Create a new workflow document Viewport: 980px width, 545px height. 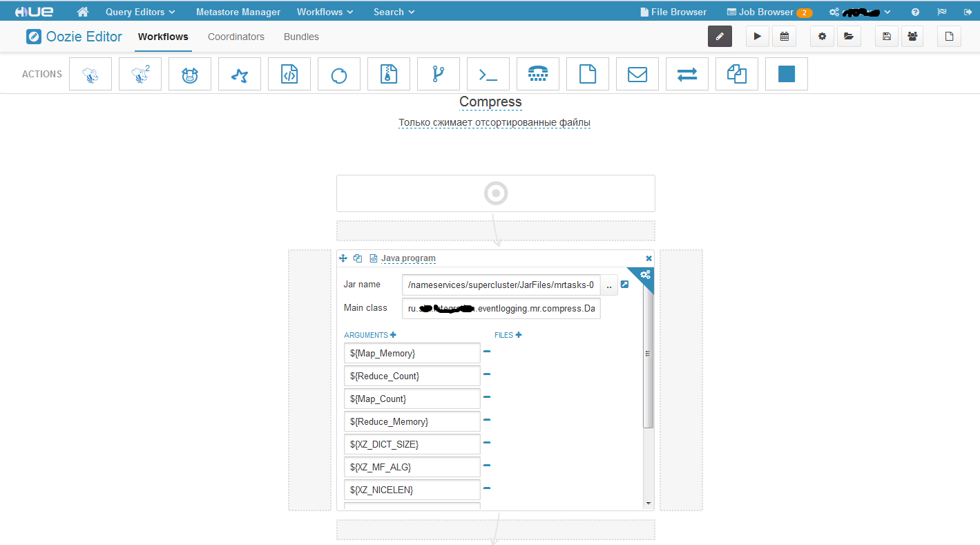[x=950, y=37]
